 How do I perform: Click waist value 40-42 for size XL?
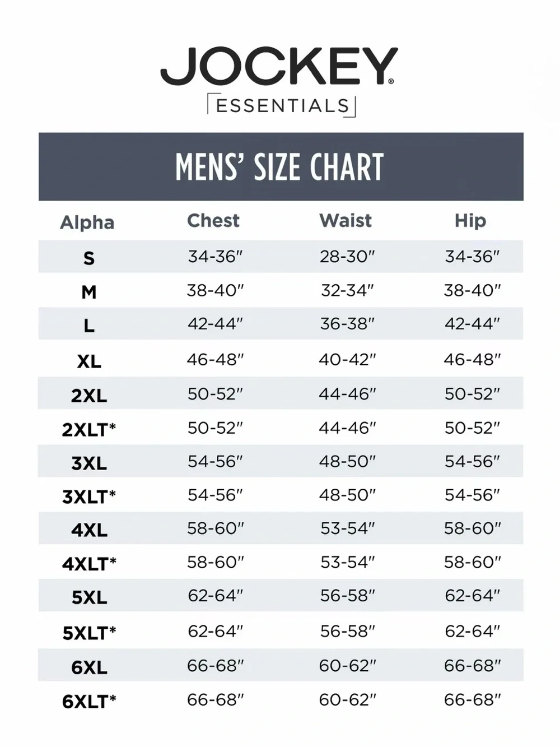347,359
